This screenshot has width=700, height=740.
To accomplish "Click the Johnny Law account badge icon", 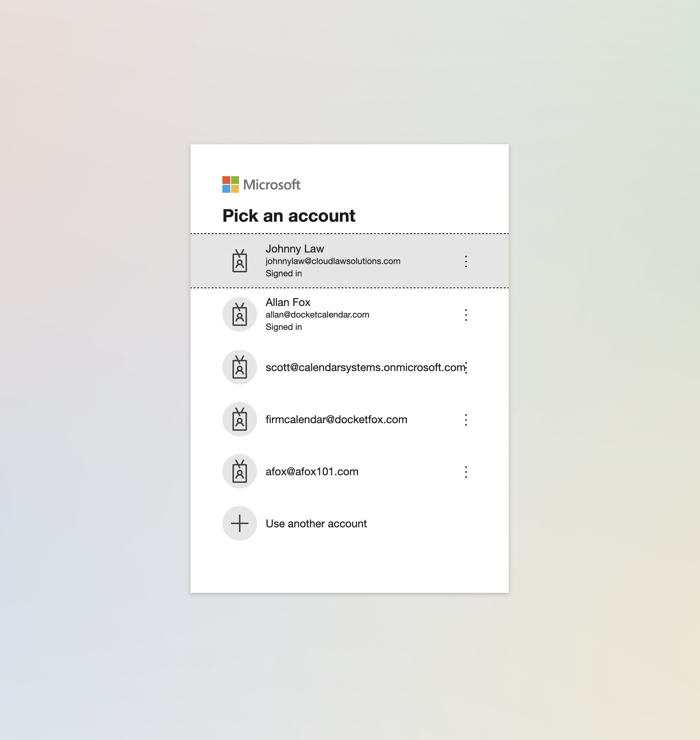I will [x=240, y=261].
